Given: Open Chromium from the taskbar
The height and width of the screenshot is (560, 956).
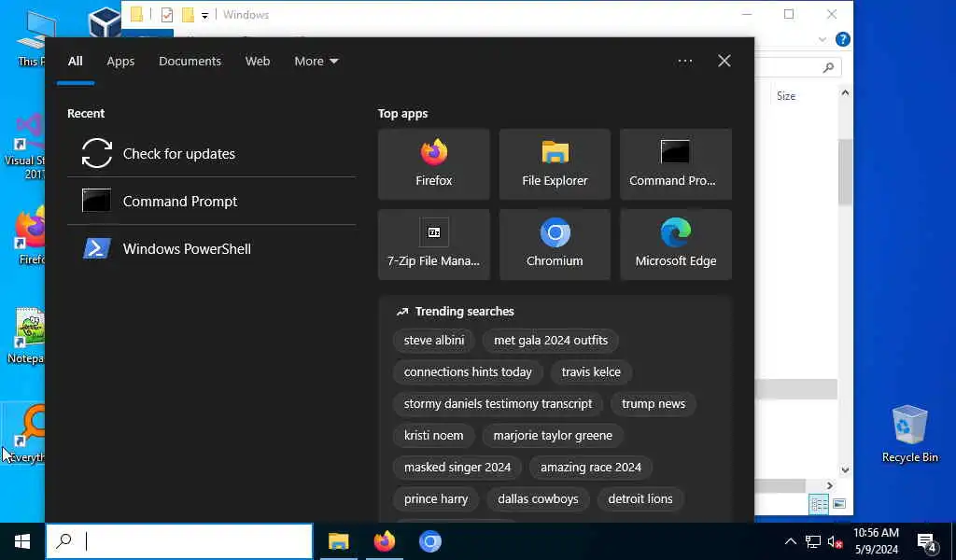Looking at the screenshot, I should point(429,541).
